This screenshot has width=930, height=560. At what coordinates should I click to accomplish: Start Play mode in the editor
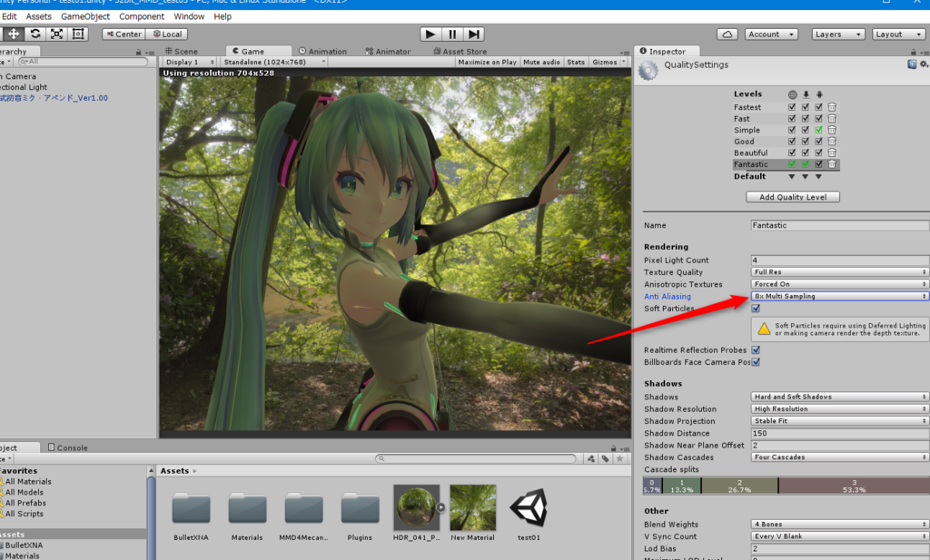430,34
